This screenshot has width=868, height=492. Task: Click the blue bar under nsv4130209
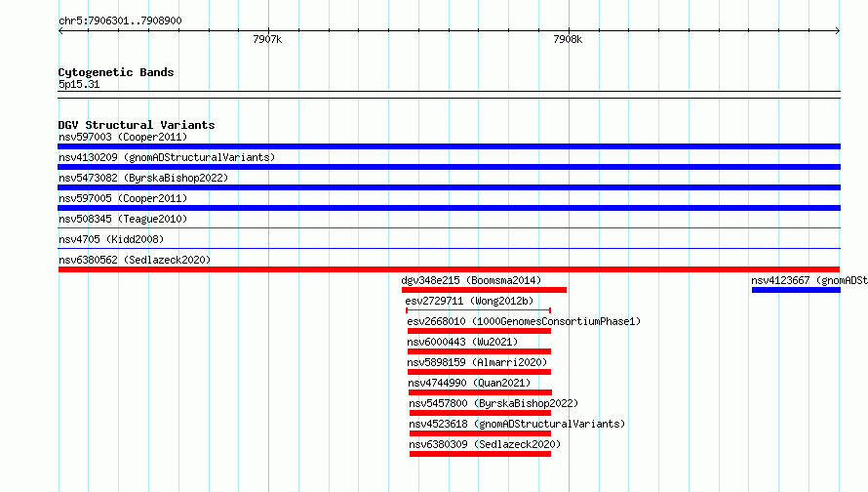click(x=449, y=167)
